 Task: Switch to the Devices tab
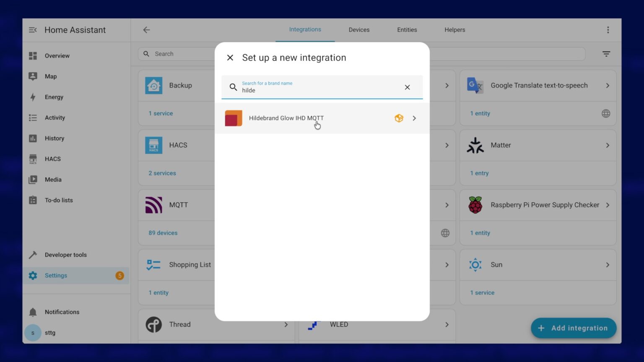tap(359, 30)
